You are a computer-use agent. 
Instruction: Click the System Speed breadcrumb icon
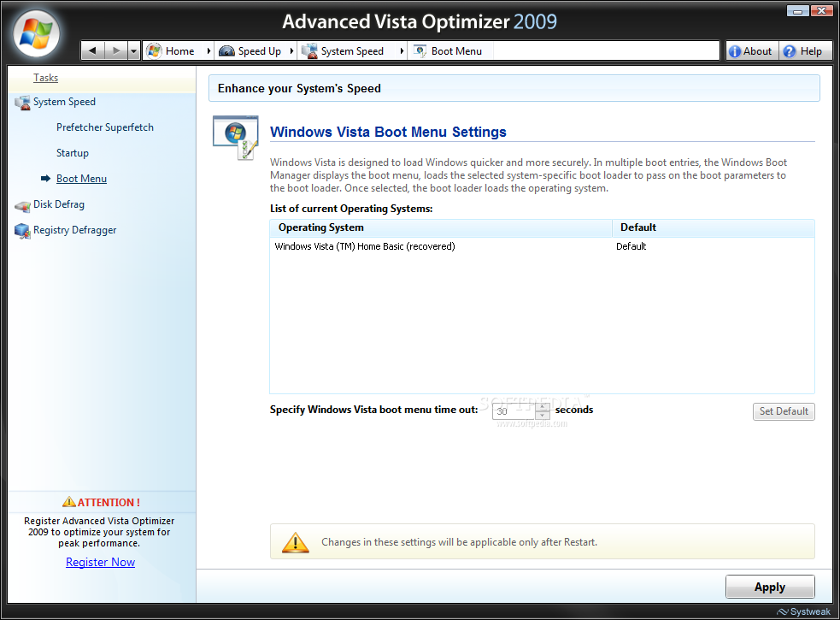pyautogui.click(x=309, y=51)
